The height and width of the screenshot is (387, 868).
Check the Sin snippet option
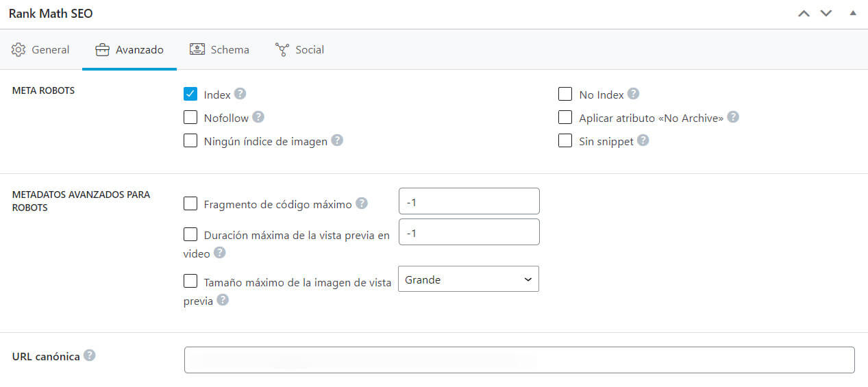pyautogui.click(x=565, y=140)
